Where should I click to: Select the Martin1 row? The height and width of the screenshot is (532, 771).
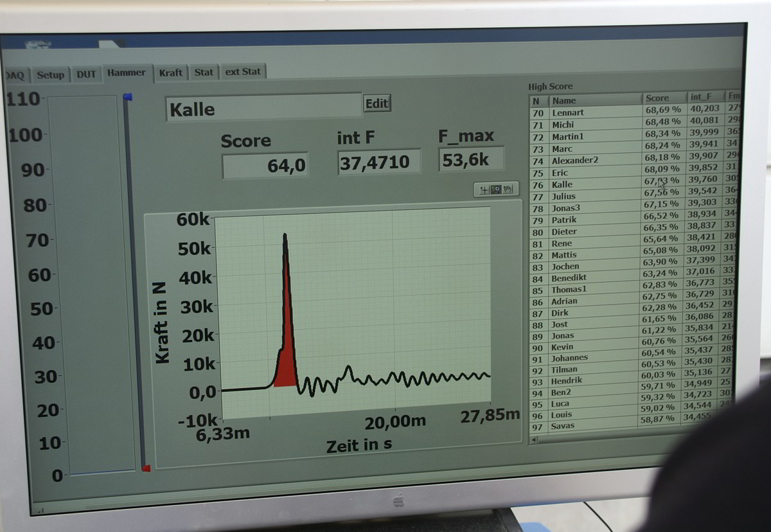(x=568, y=137)
